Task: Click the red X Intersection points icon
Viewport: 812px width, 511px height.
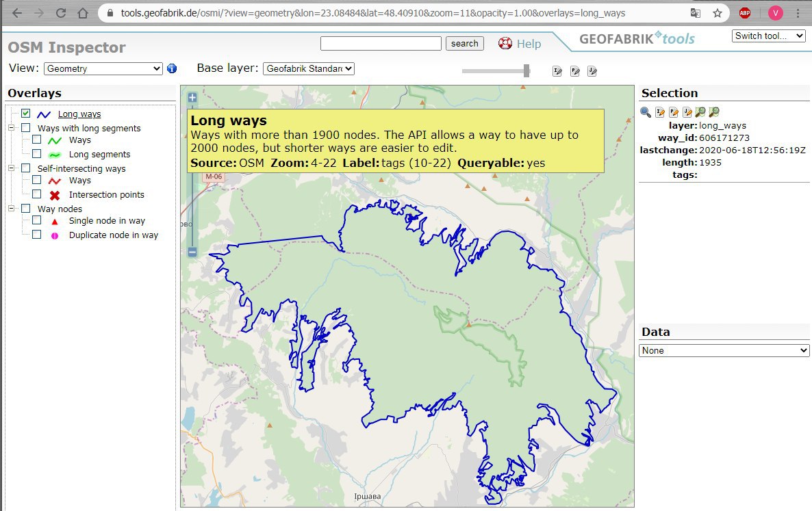Action: click(55, 196)
